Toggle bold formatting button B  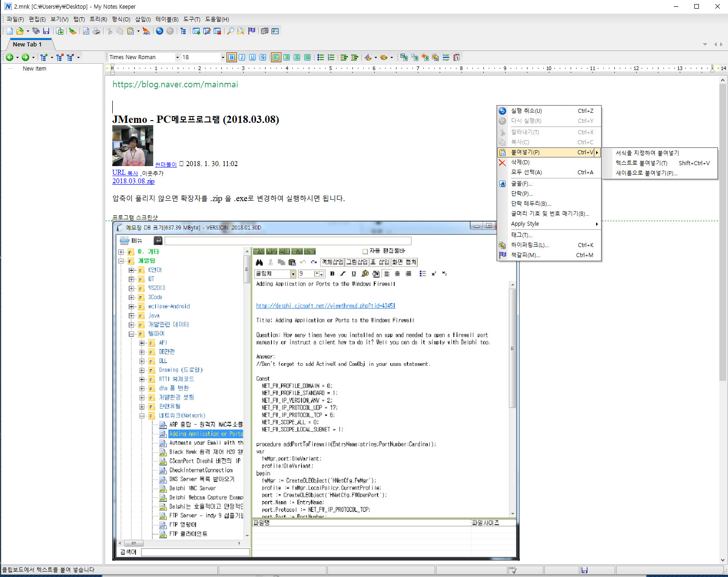pyautogui.click(x=231, y=57)
